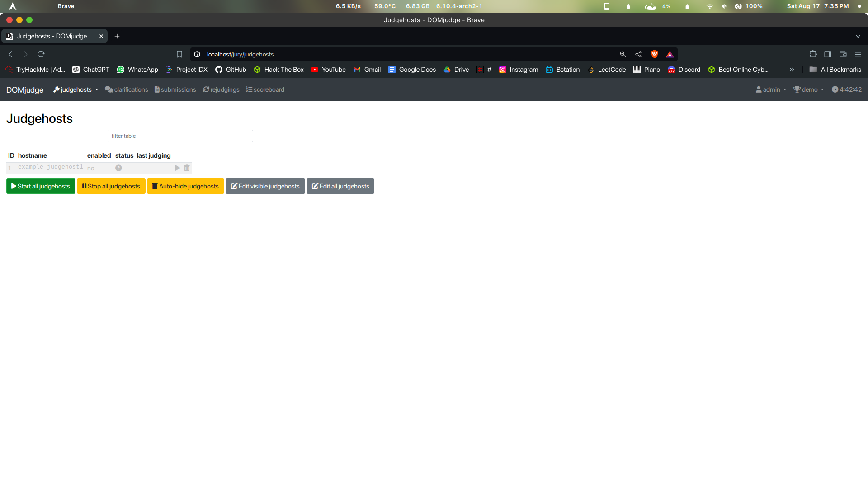Open the admin account dropdown

tap(771, 89)
